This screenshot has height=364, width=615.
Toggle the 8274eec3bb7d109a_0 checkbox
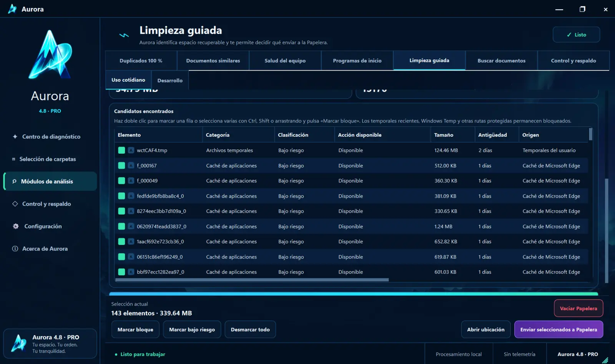pos(121,211)
